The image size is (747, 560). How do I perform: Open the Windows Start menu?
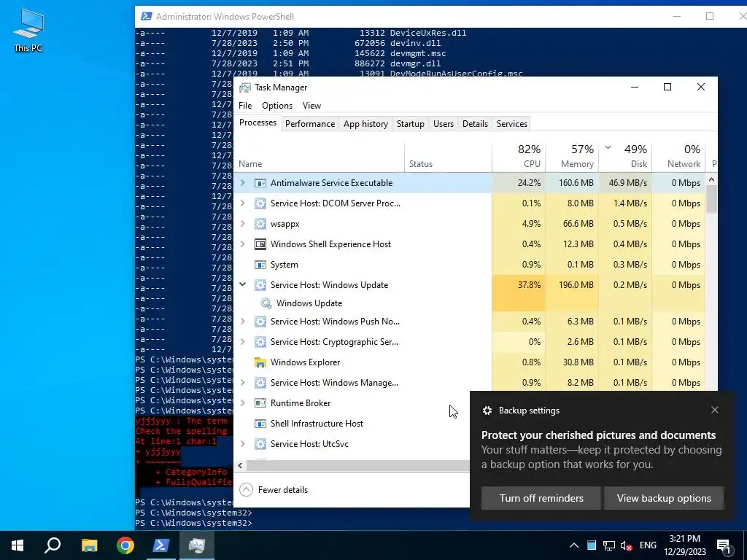click(18, 545)
